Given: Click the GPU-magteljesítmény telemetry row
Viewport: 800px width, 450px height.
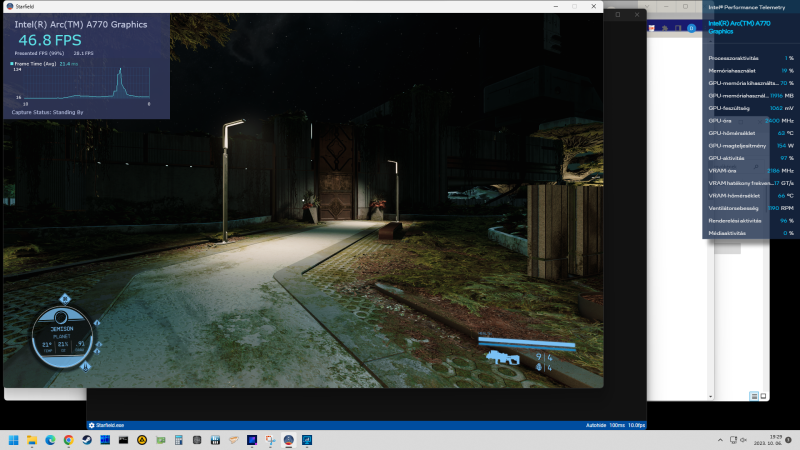Looking at the screenshot, I should click(751, 146).
